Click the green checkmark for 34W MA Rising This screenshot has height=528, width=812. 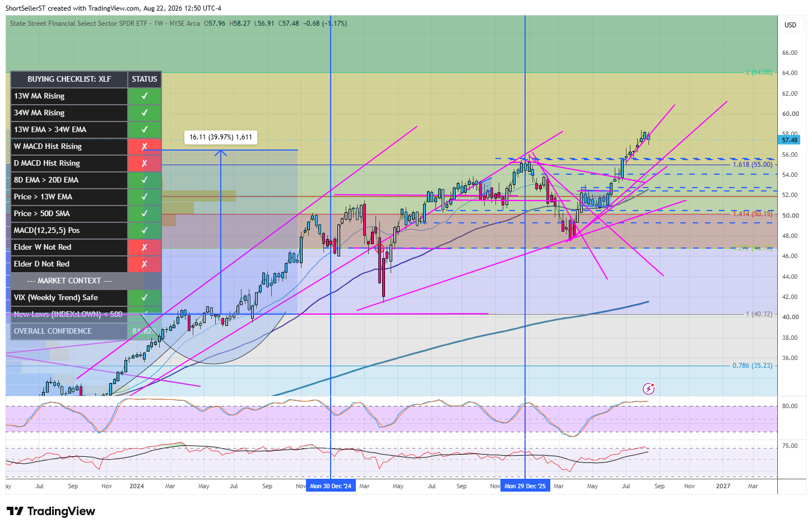click(145, 113)
